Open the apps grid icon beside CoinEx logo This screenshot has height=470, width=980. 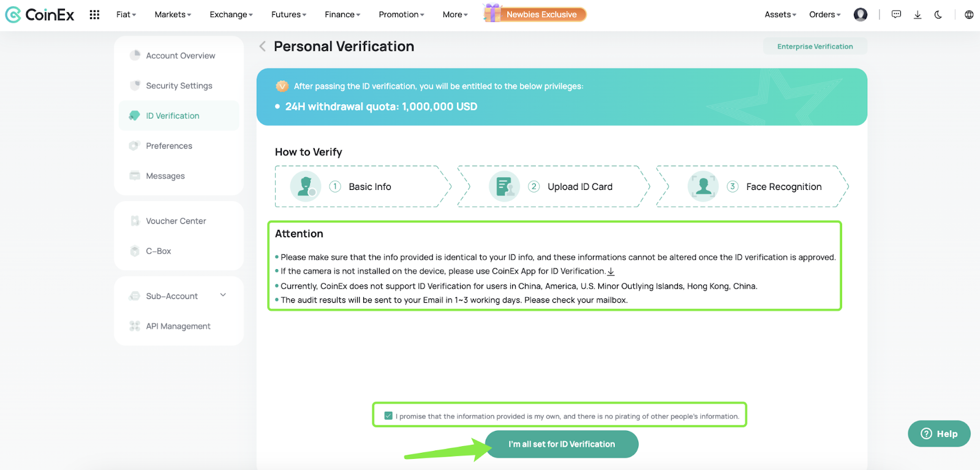tap(94, 15)
